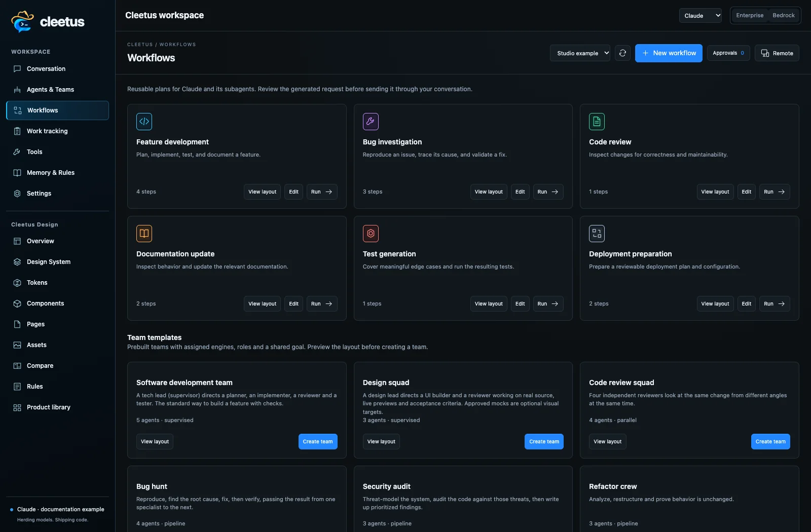The image size is (811, 532).
Task: Click the Code review document icon
Action: coord(597,122)
